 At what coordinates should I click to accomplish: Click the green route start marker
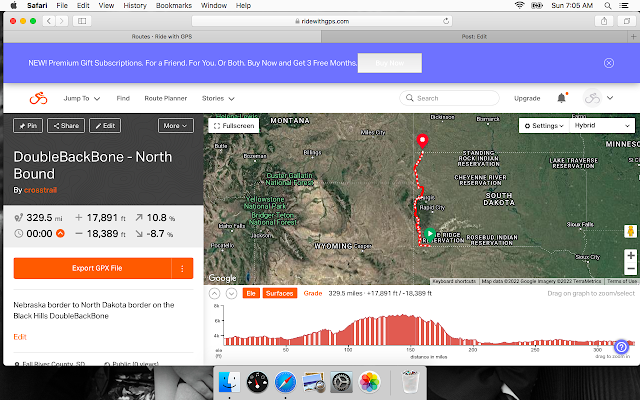tap(429, 233)
